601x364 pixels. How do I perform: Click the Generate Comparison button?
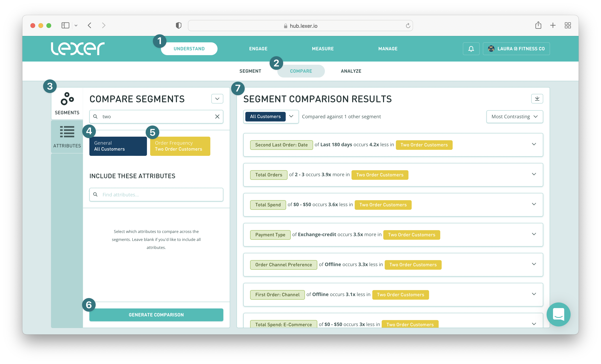pos(156,315)
